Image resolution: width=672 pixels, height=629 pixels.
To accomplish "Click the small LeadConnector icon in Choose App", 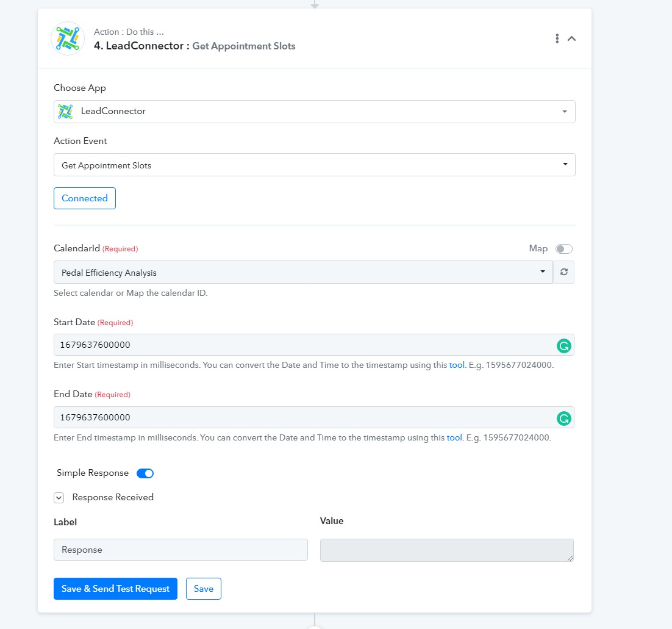I will [66, 112].
